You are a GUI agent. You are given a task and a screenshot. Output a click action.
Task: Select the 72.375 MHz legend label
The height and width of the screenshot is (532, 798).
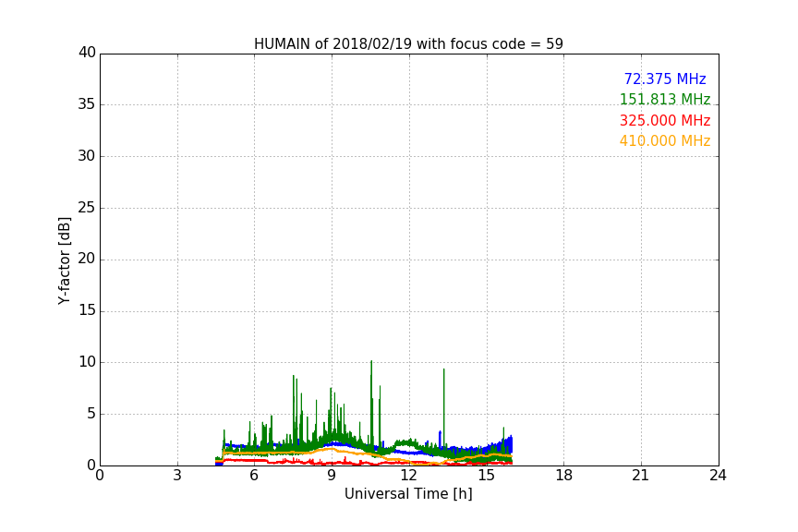tap(665, 79)
